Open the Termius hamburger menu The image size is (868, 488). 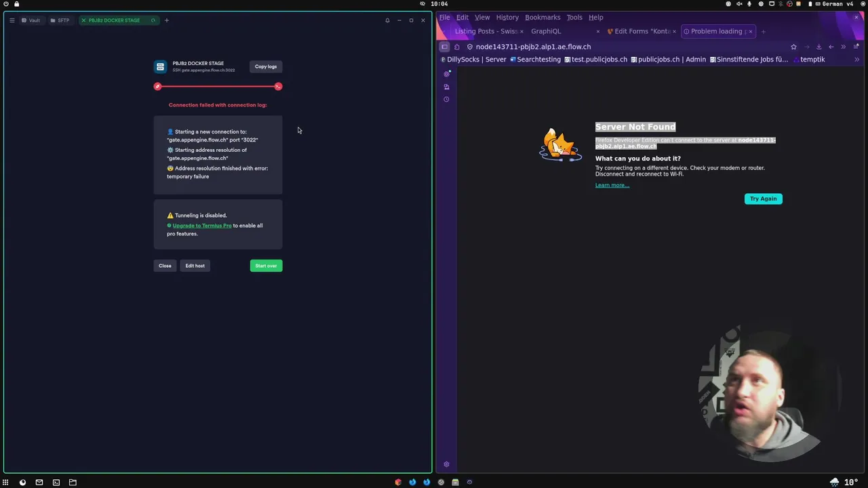click(12, 20)
